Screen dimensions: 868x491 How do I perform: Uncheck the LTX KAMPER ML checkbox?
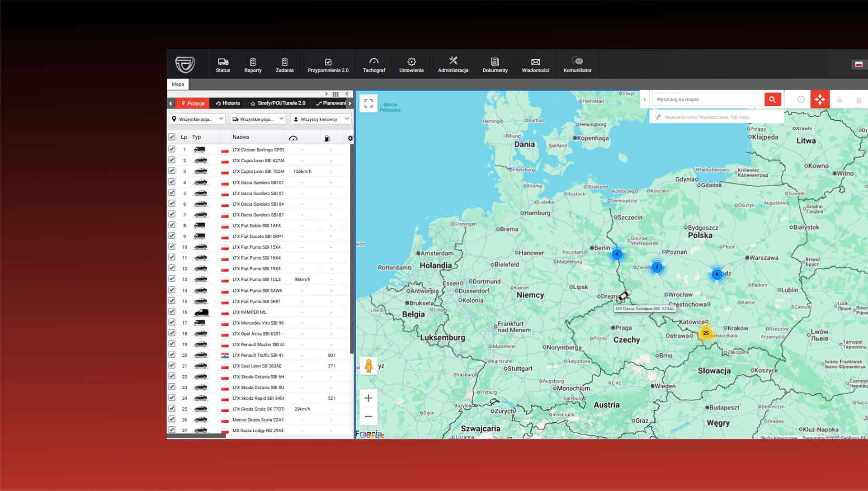172,311
